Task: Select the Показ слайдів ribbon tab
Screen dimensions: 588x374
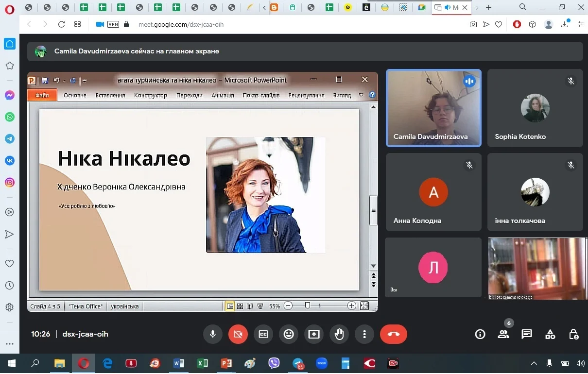Action: coord(261,96)
